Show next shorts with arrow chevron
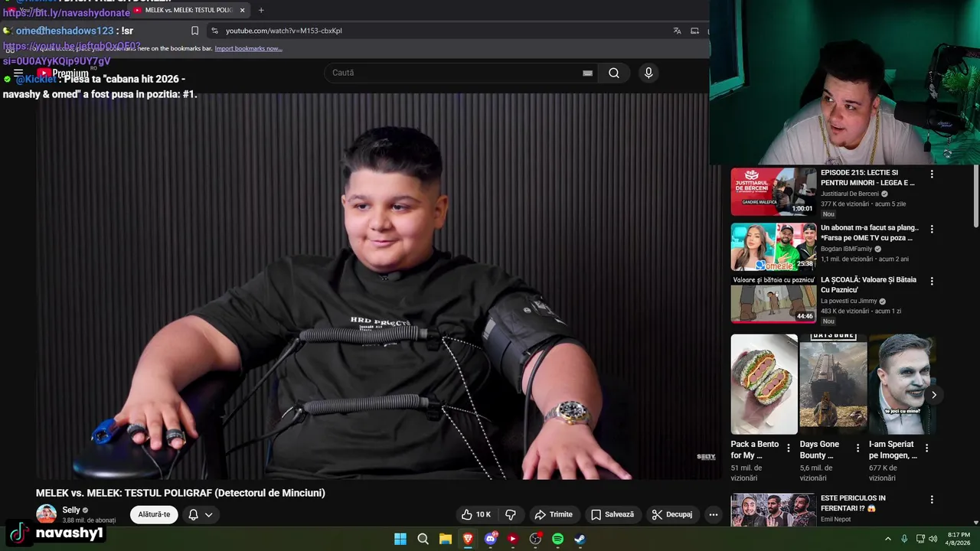 933,395
